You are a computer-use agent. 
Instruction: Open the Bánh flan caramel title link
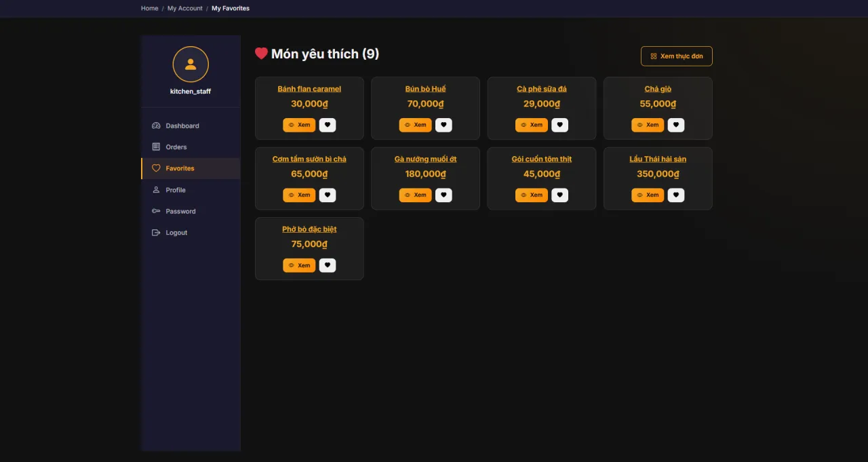click(x=309, y=89)
